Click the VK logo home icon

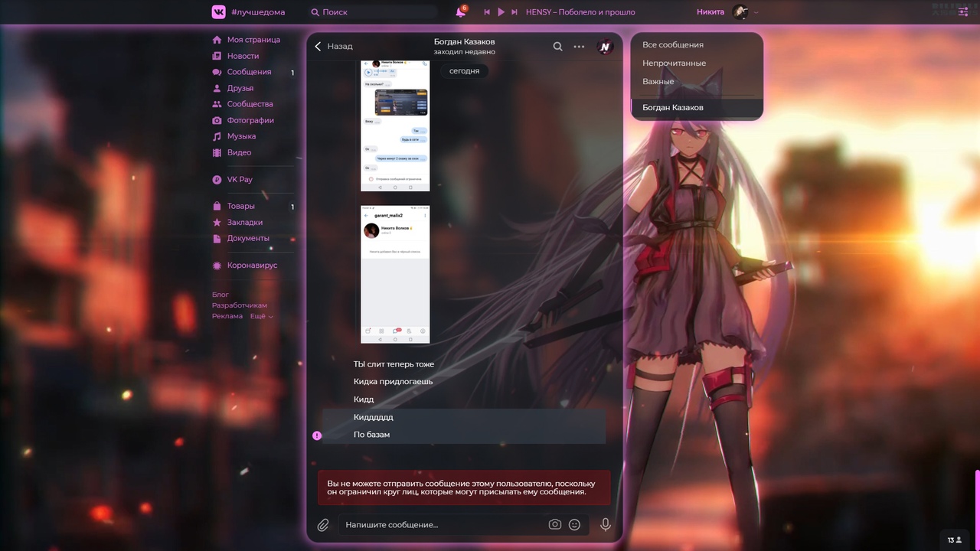coord(219,11)
